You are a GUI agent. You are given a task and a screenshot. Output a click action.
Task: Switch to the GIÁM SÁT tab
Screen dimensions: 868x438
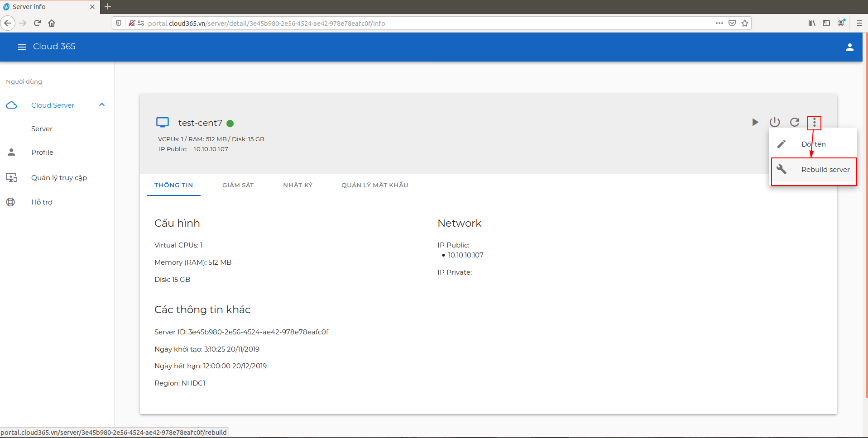[x=238, y=185]
